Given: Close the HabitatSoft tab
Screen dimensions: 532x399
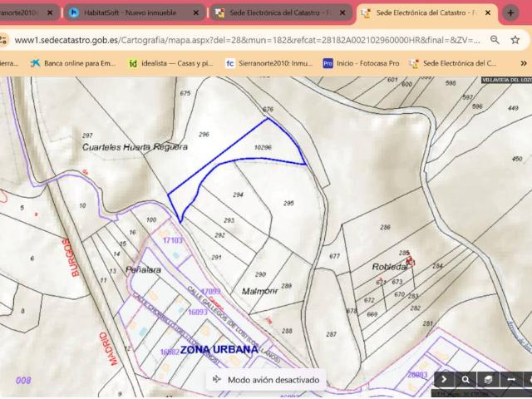Looking at the screenshot, I should click(x=196, y=13).
